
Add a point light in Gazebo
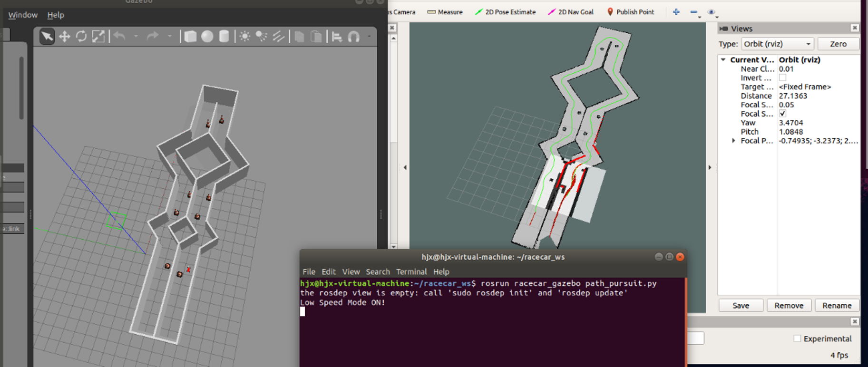pos(244,37)
